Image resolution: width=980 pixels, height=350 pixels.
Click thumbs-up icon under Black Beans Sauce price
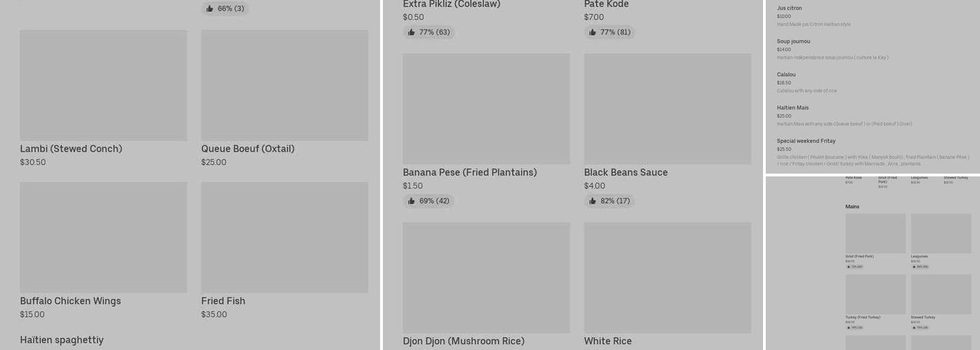593,201
